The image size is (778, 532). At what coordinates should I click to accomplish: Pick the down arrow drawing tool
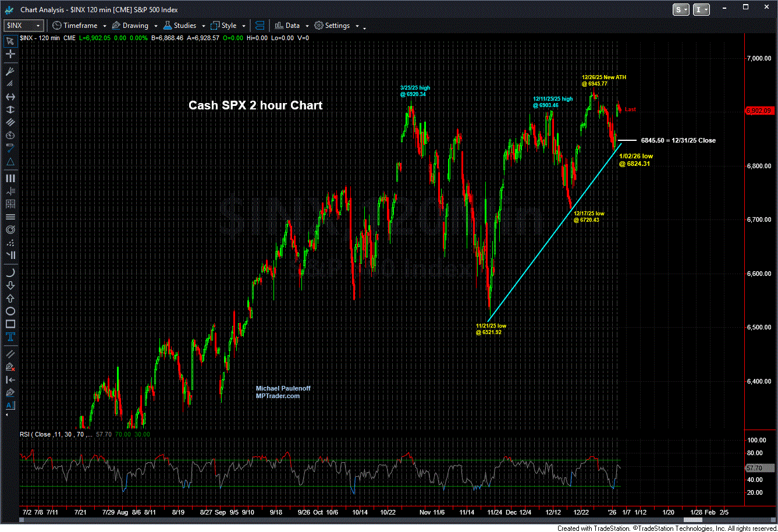(10, 285)
